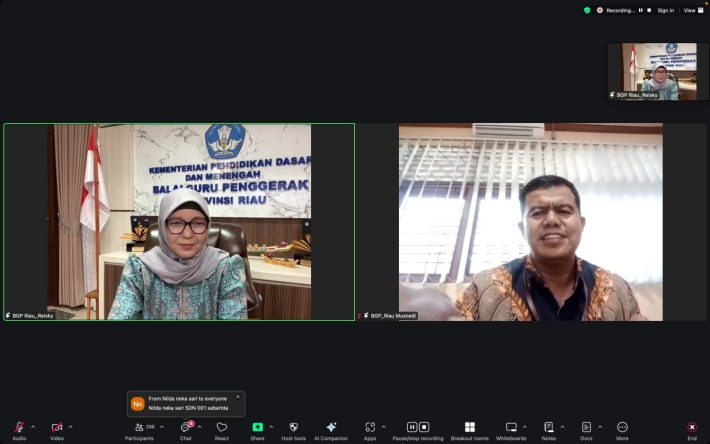Click the red End meeting button

point(692,427)
